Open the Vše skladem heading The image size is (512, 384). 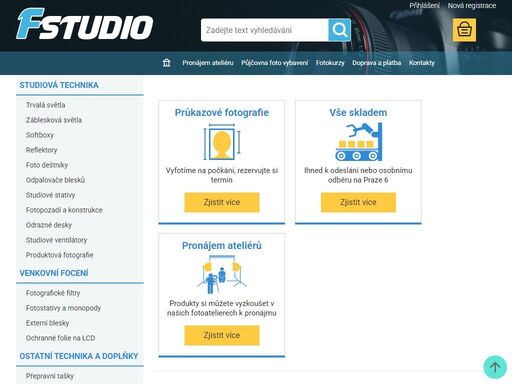[358, 113]
